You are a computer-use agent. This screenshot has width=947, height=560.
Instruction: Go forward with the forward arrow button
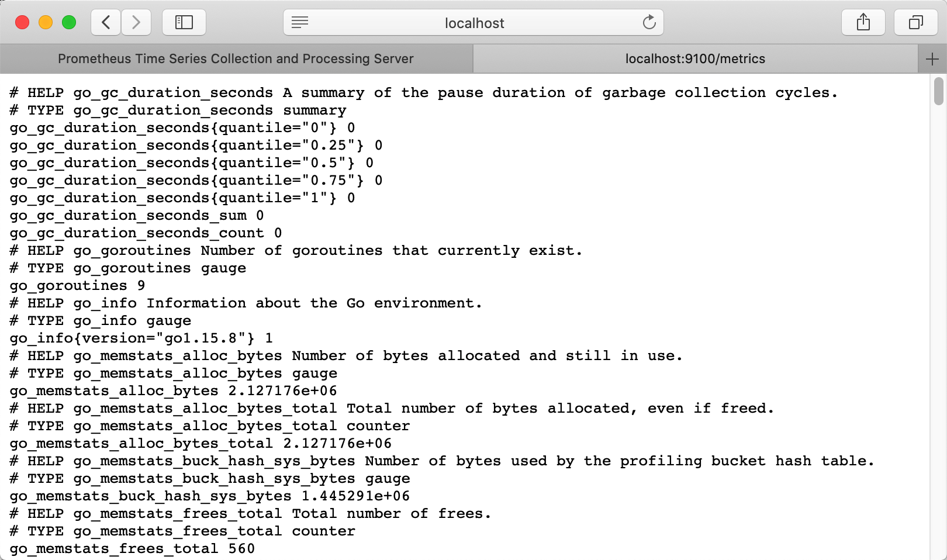[136, 23]
